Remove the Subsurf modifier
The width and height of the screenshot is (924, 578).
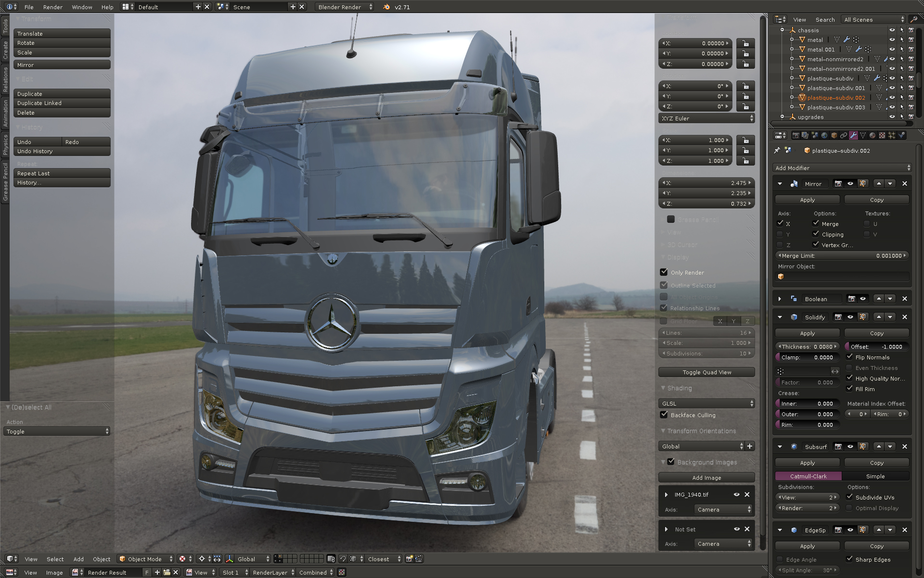coord(904,447)
